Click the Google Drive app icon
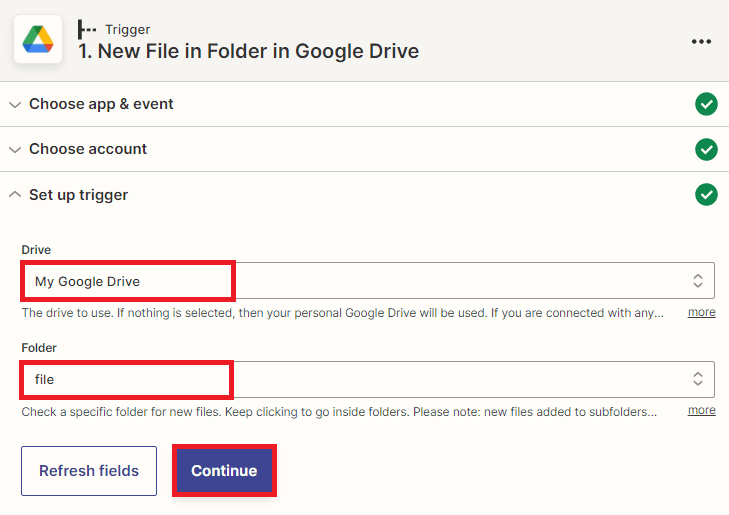 click(39, 40)
